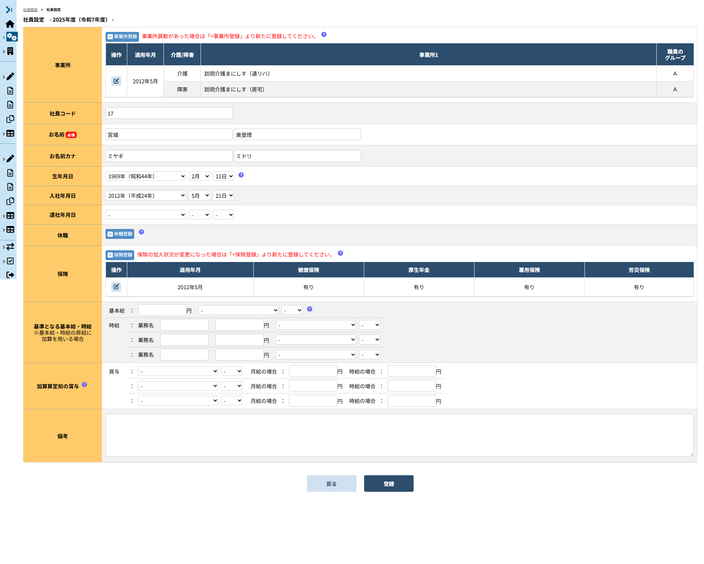704x564 pixels.
Task: Expand the sidebar with the top arrow icon
Action: coord(9,9)
